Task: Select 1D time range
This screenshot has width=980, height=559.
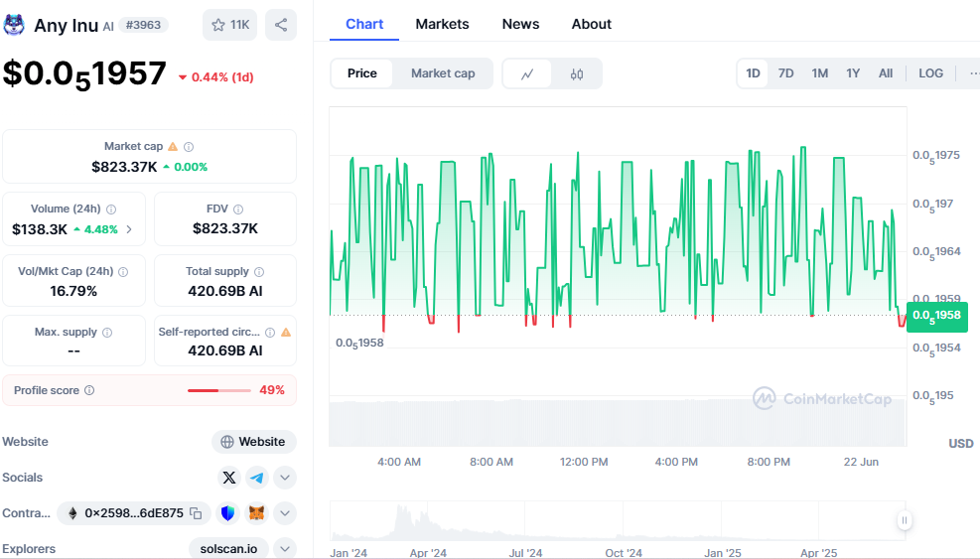Action: pyautogui.click(x=754, y=73)
